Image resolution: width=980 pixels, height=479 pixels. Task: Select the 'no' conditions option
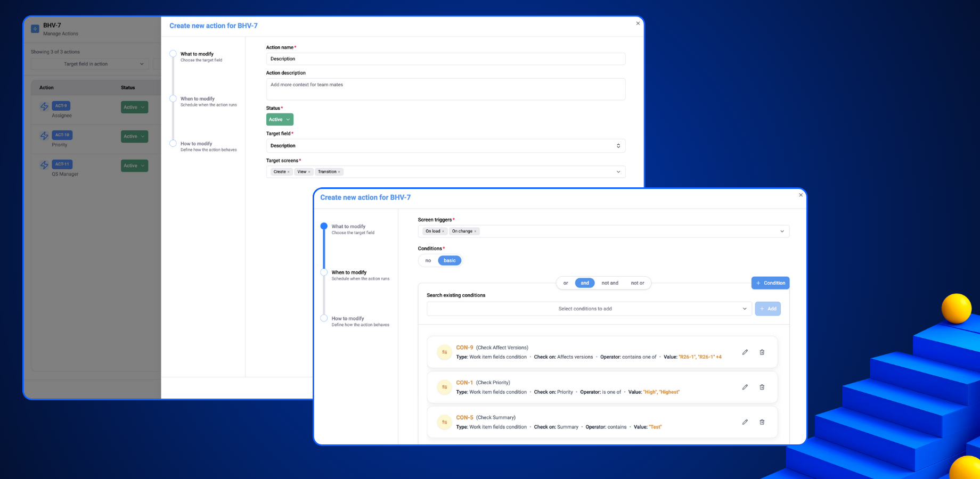(428, 260)
